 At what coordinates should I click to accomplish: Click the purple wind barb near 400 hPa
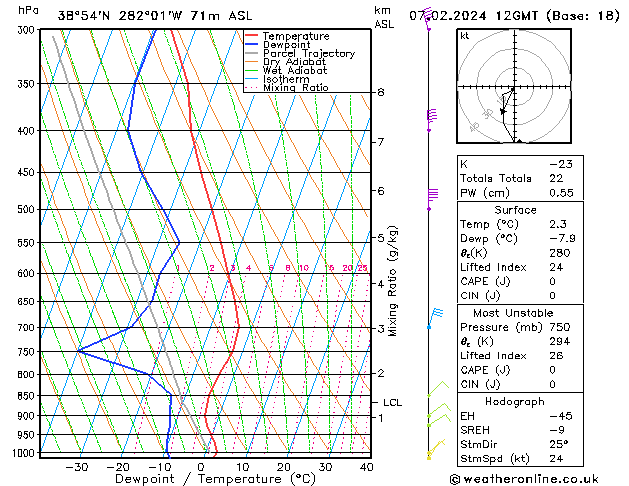click(x=432, y=118)
